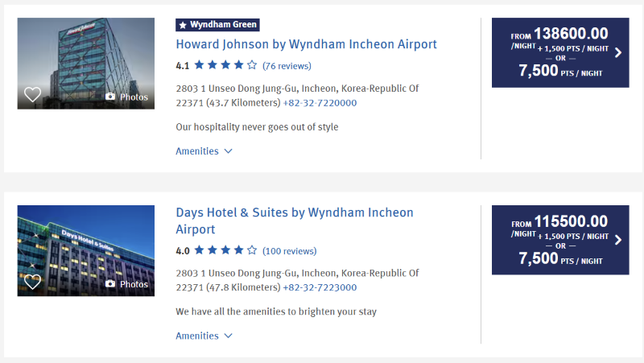Expand Amenities for Howard Johnson hotel
Image resolution: width=644 pixels, height=363 pixels.
tap(204, 151)
